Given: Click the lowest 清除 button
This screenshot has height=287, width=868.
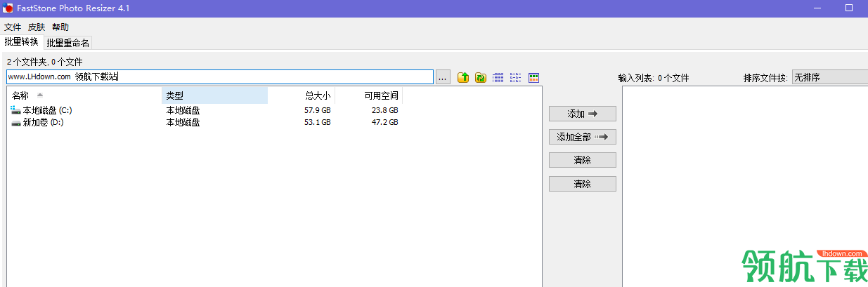Looking at the screenshot, I should pyautogui.click(x=583, y=184).
